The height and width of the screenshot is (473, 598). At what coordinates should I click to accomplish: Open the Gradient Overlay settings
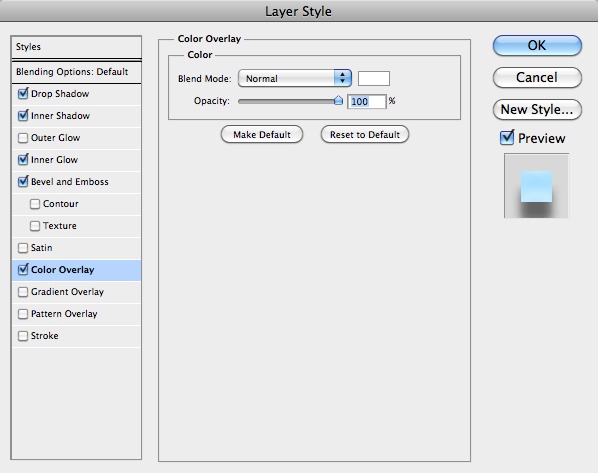click(76, 292)
